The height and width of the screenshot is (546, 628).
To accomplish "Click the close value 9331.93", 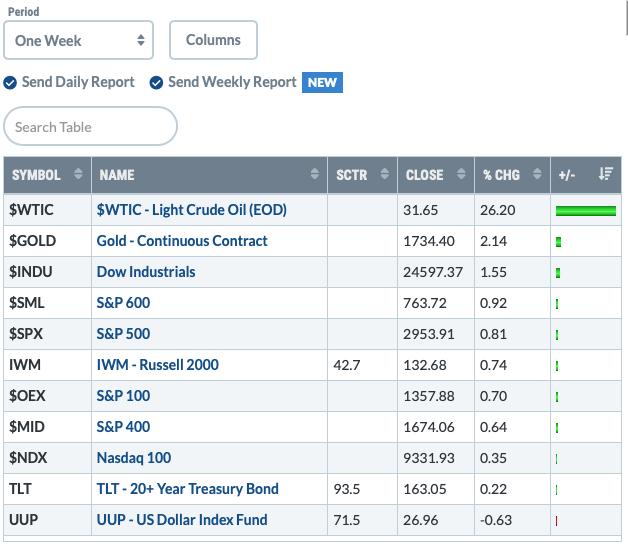I will tap(429, 458).
